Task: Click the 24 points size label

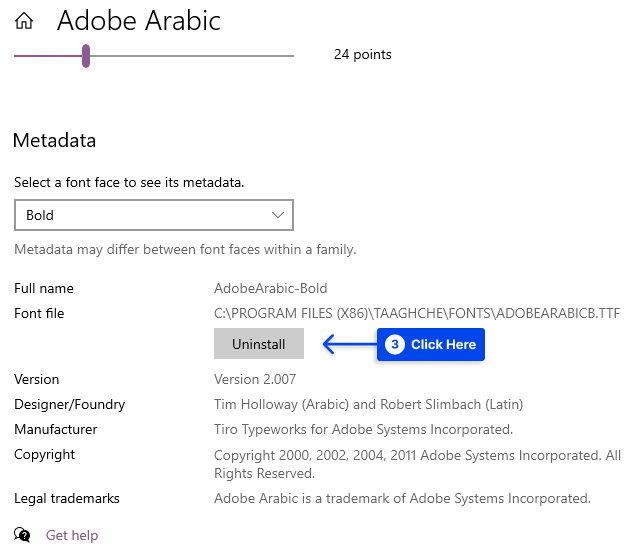Action: (x=363, y=54)
